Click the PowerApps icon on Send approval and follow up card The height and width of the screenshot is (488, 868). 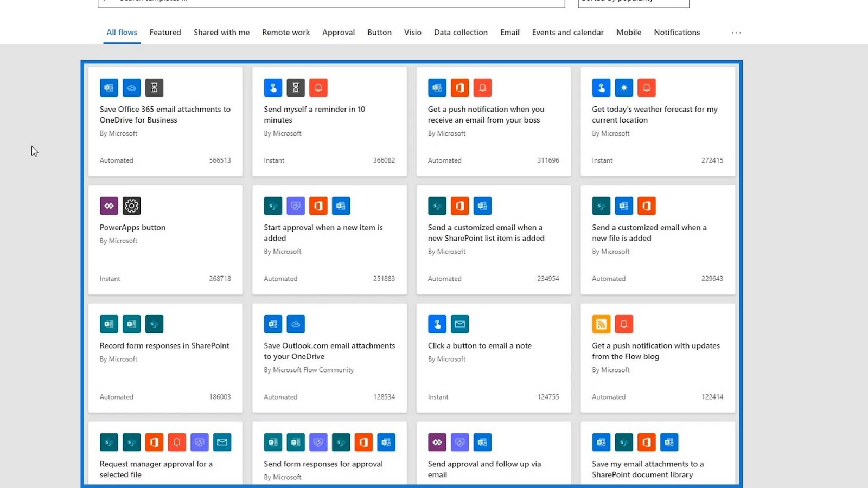tap(437, 442)
